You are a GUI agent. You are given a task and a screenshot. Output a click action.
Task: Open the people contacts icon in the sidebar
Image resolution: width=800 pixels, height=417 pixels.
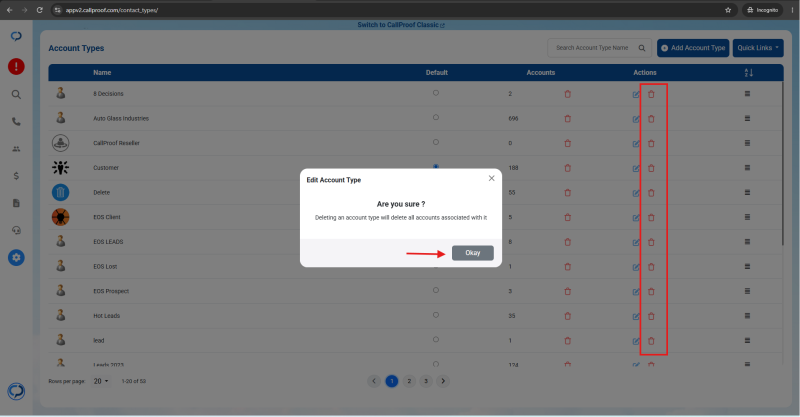(16, 149)
